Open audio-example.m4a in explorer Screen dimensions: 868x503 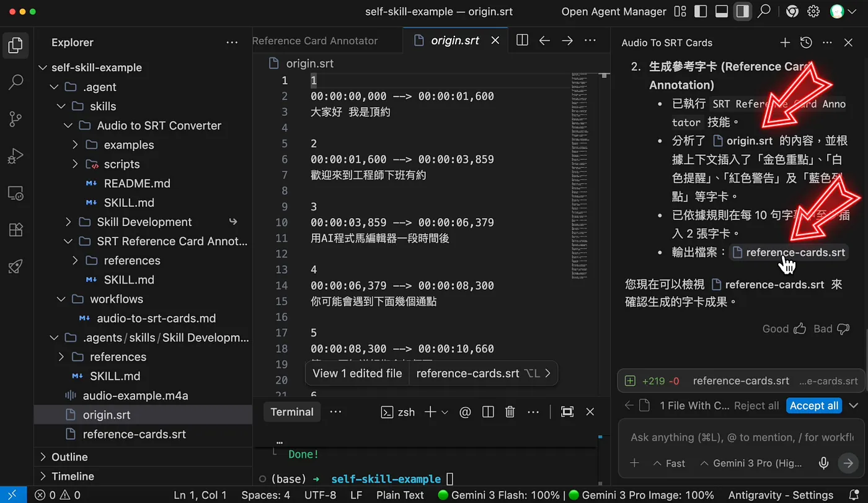tap(135, 396)
